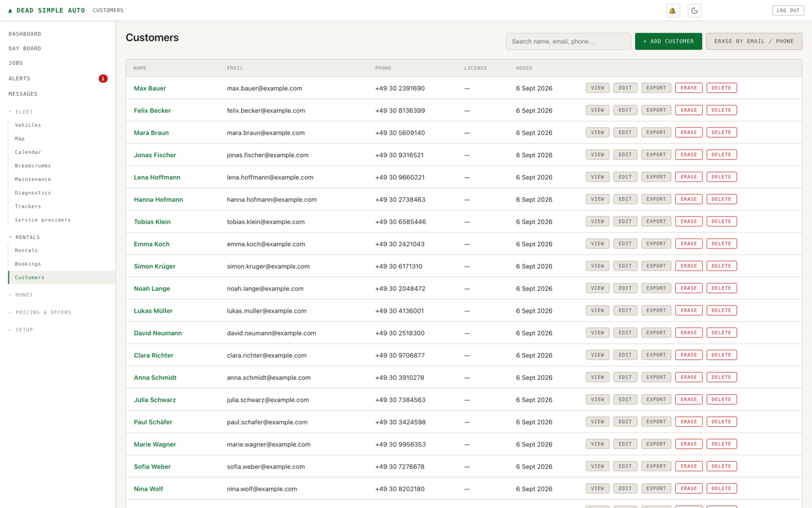Image resolution: width=812 pixels, height=508 pixels.
Task: Delete Nina Wolf's record
Action: point(722,488)
